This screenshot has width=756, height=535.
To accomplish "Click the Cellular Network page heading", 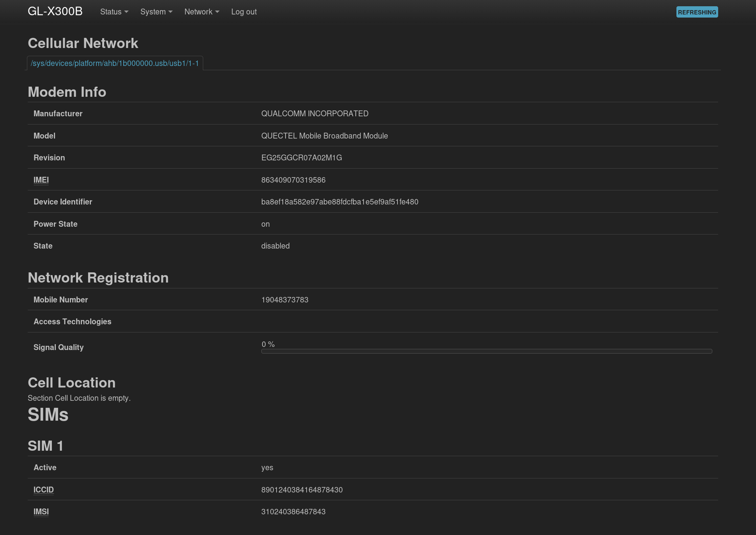I will [x=83, y=43].
